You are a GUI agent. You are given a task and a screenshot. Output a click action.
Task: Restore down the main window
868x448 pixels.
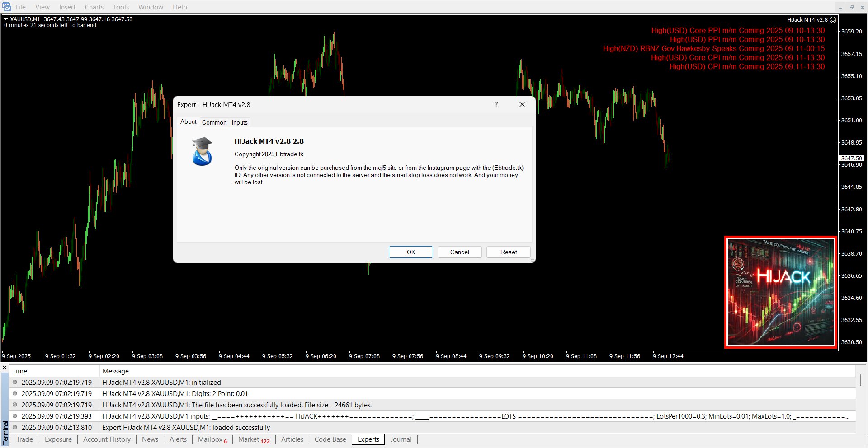(851, 7)
